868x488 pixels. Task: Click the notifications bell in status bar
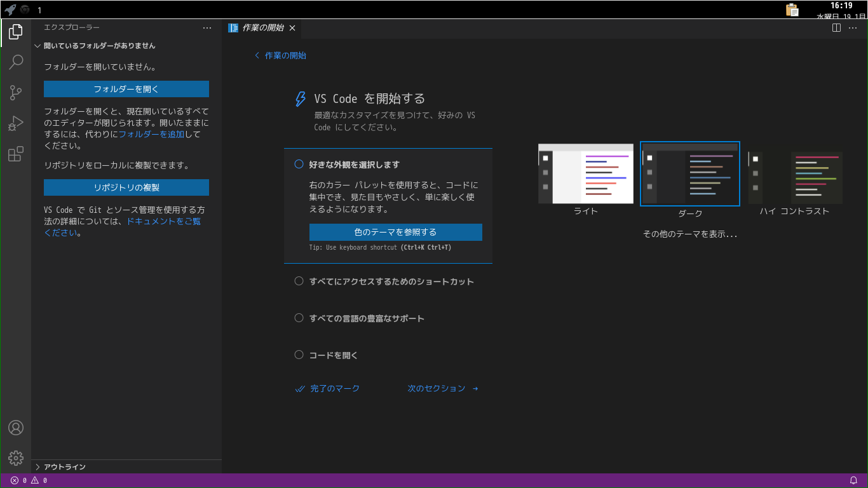coord(853,480)
